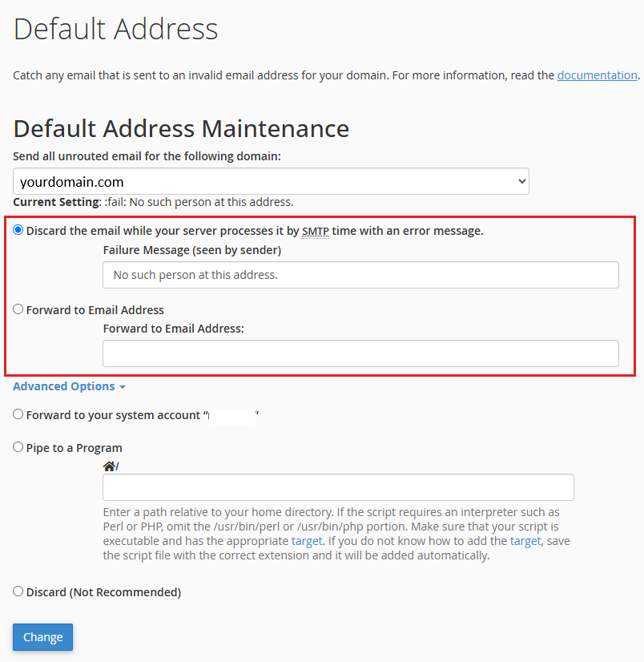Click the Pipe to a Program path field
Screen dimensions: 644x662
pyautogui.click(x=338, y=487)
